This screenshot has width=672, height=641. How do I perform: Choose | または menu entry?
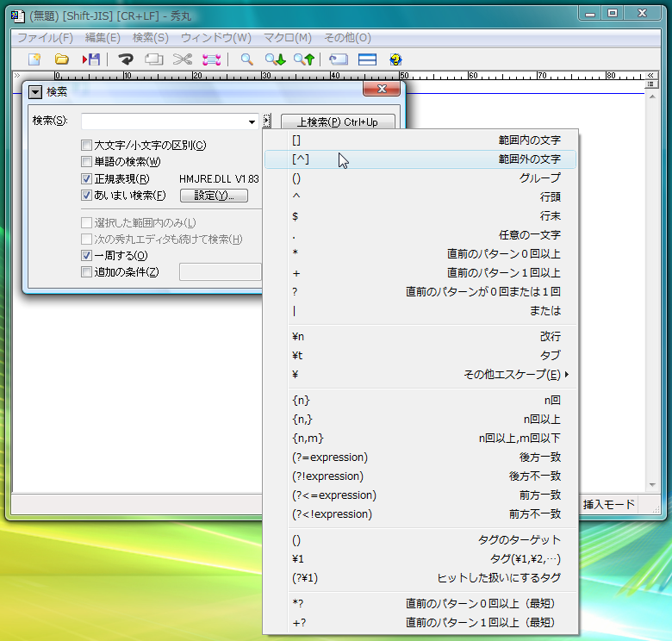tap(420, 311)
